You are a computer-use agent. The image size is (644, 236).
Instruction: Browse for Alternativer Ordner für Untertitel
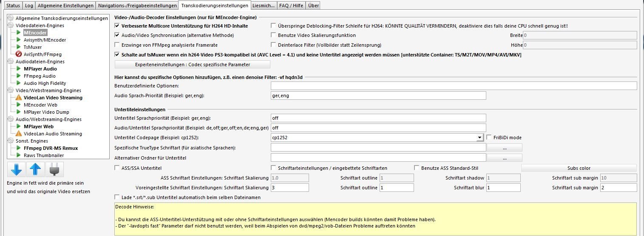pos(504,158)
